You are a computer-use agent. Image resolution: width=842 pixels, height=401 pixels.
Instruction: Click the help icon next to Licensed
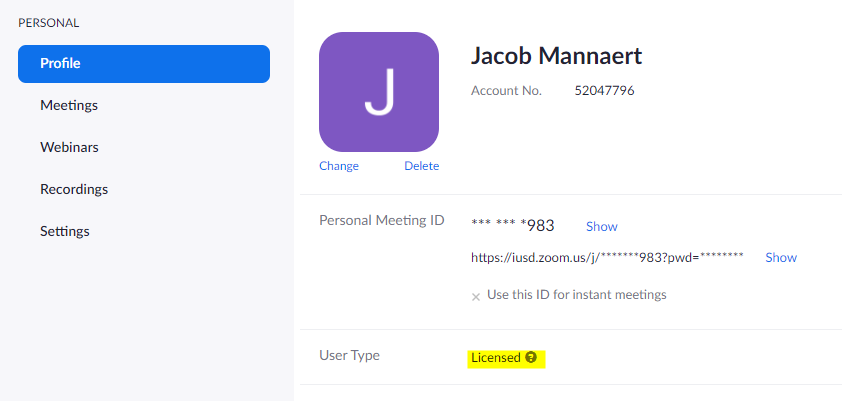coord(531,357)
